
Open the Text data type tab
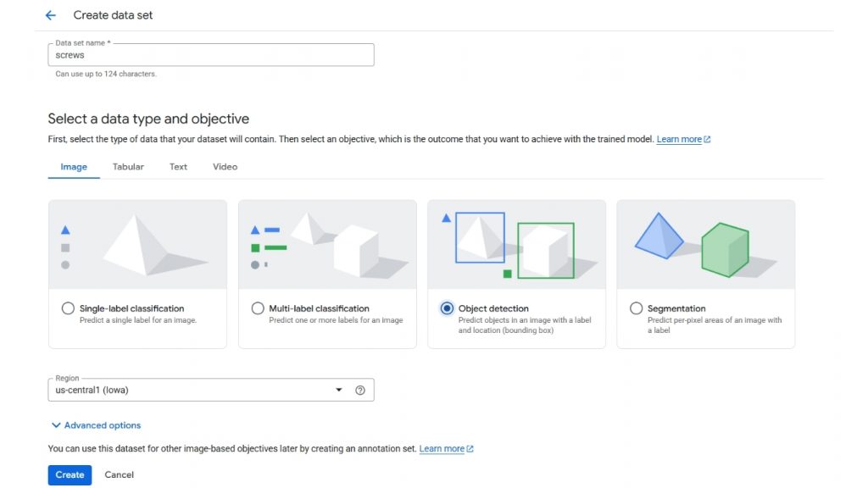tap(178, 167)
